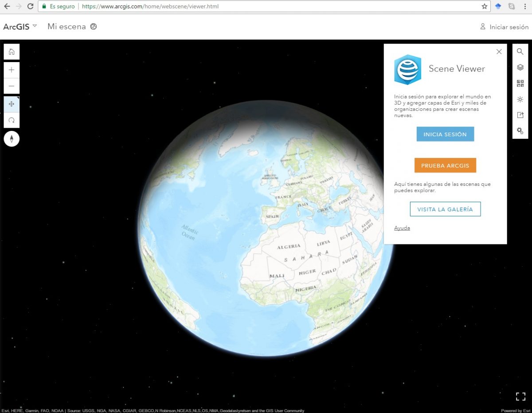Select the Pan navigation tool
This screenshot has height=413, width=532.
tap(12, 104)
